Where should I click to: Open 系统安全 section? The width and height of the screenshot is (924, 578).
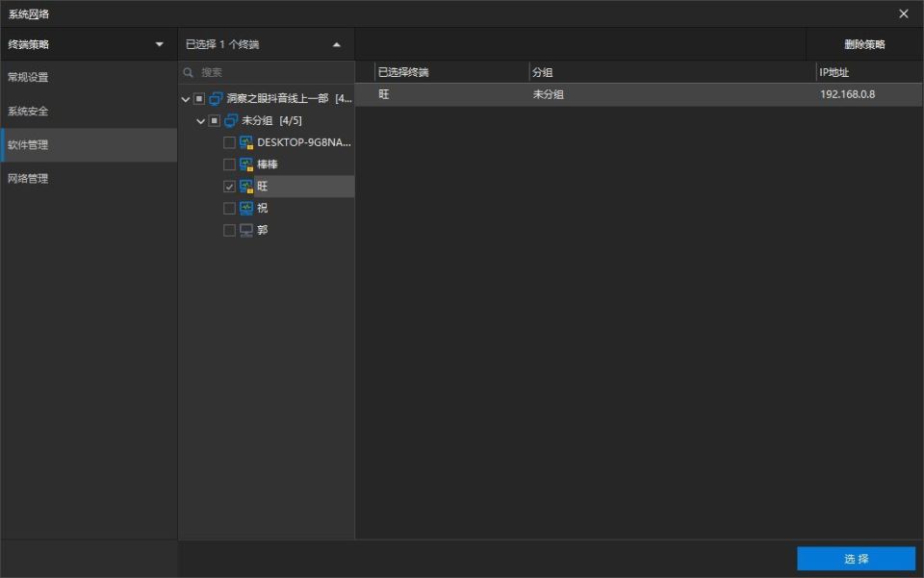tap(89, 112)
